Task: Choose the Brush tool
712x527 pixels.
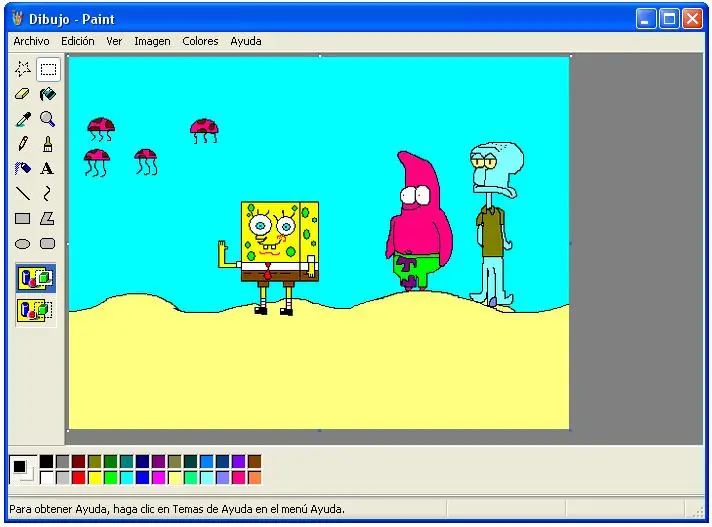Action: click(x=47, y=144)
